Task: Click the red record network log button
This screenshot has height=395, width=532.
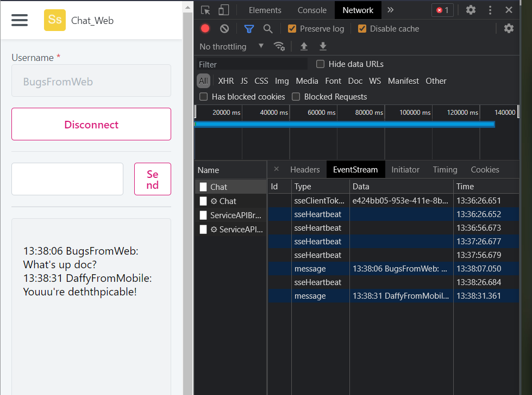Action: coord(205,28)
